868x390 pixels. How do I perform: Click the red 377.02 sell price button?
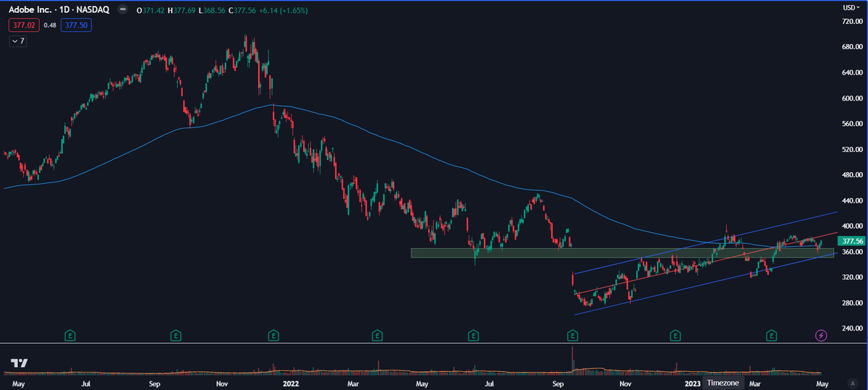(22, 25)
